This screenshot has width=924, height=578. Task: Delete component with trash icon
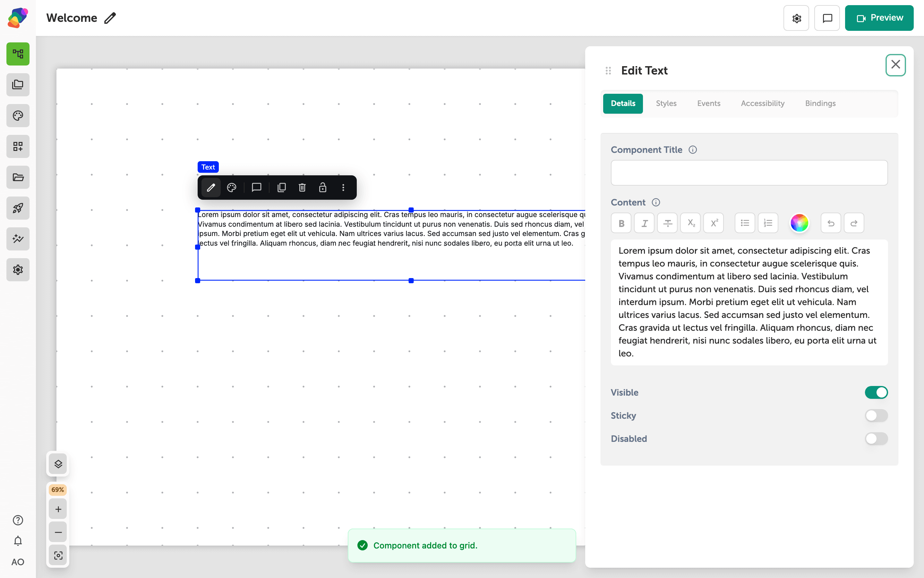[302, 187]
